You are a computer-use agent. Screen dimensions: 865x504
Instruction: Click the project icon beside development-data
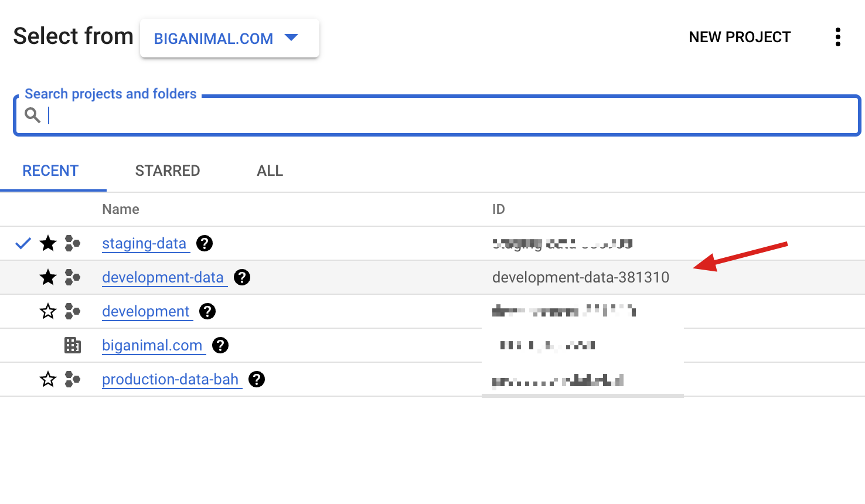[73, 277]
